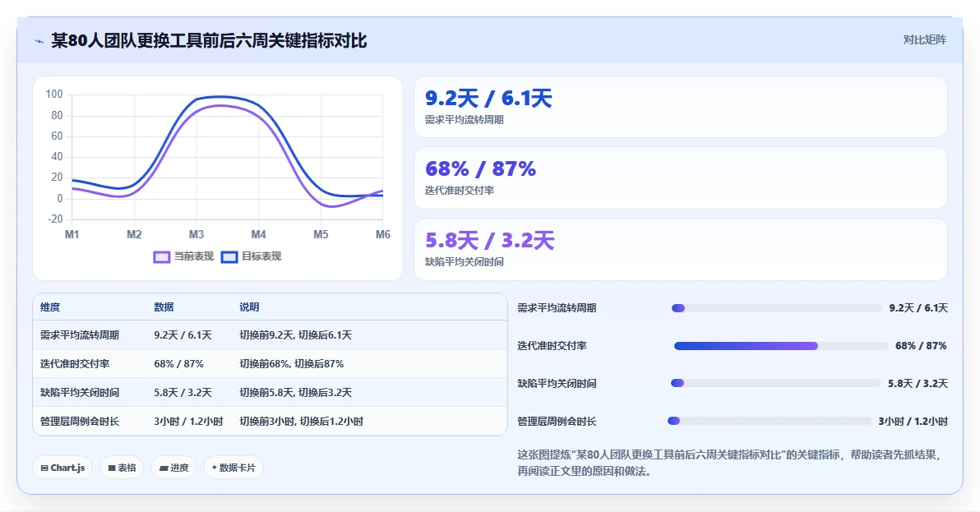Click the summary paragraph starting 这张图提炼
Screen dimensions: 980x512
coord(728,463)
